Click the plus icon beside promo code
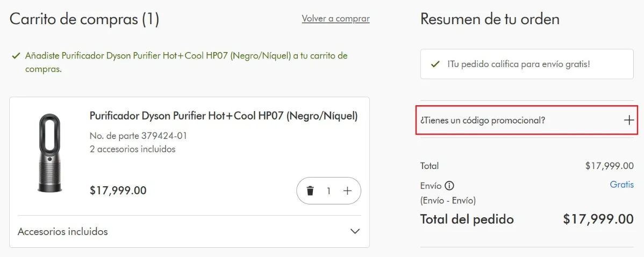 pyautogui.click(x=628, y=120)
